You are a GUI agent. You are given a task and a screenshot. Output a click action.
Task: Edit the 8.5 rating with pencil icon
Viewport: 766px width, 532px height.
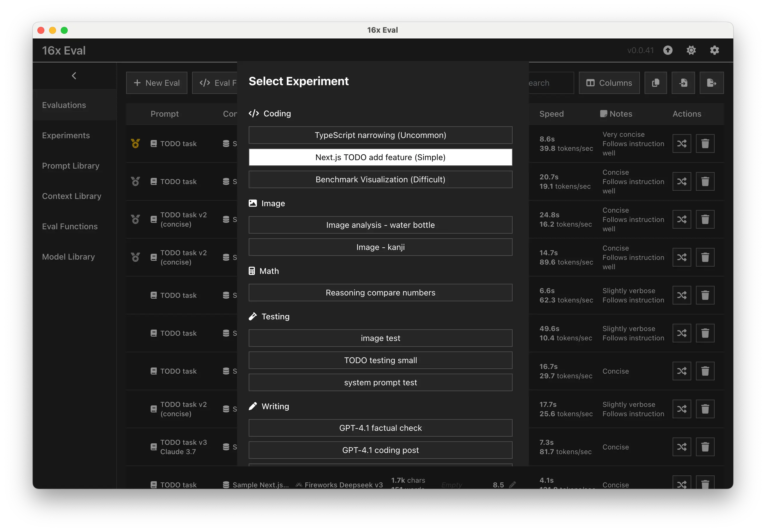[512, 485]
